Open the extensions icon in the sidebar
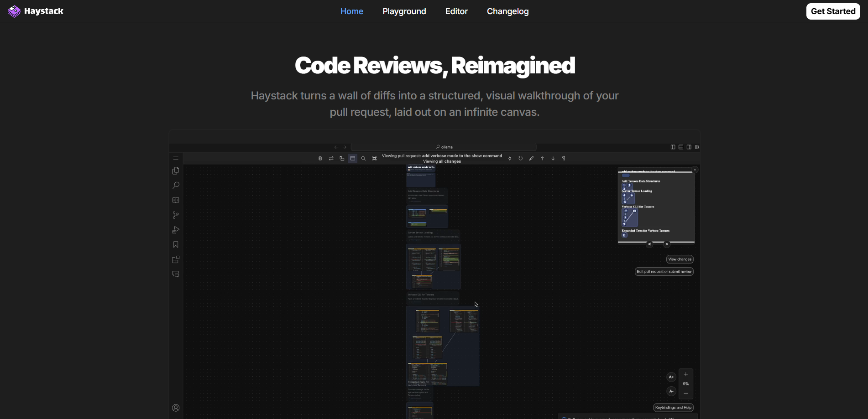Image resolution: width=868 pixels, height=419 pixels. click(x=176, y=259)
